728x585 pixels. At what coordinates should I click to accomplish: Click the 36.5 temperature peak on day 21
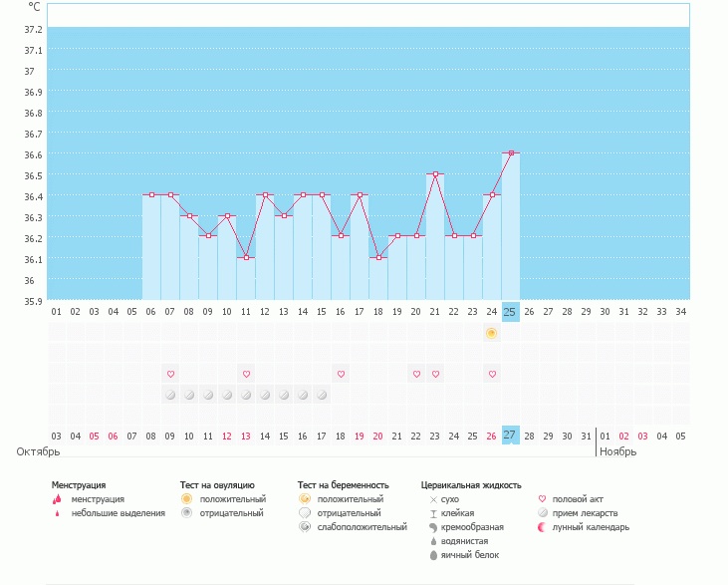click(435, 173)
